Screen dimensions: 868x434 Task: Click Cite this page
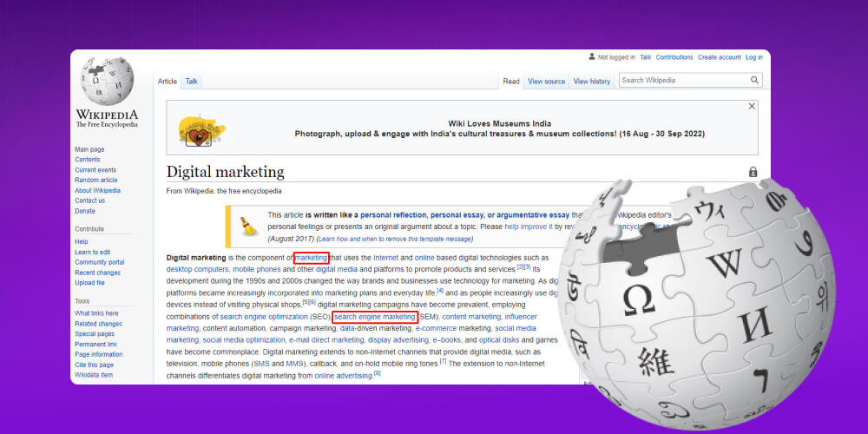coord(94,365)
